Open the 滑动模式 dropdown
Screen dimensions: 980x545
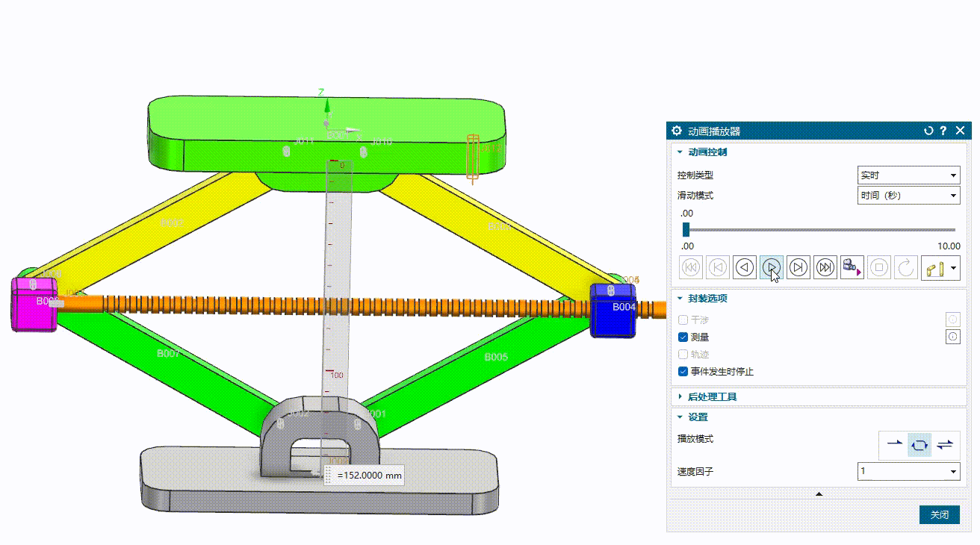coord(908,196)
